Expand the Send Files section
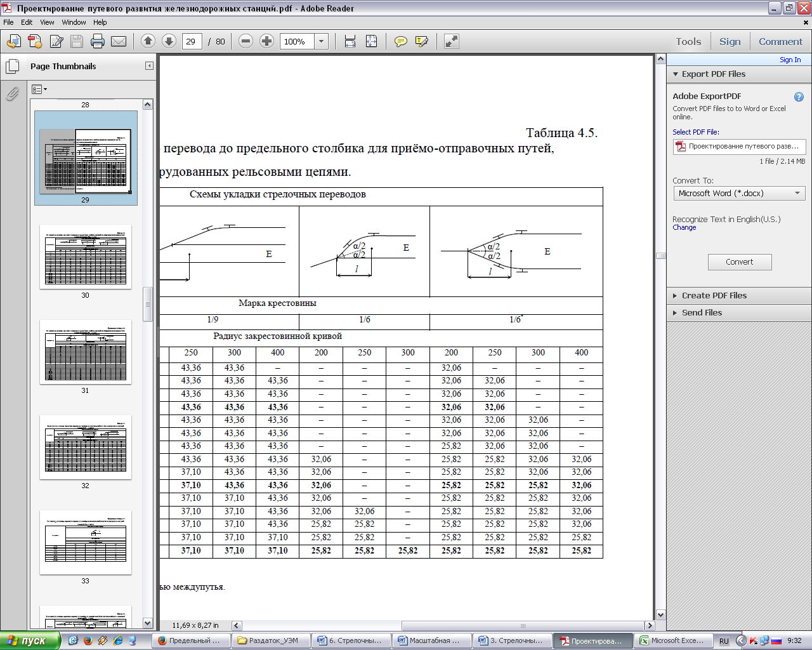The width and height of the screenshot is (812, 650). click(702, 313)
